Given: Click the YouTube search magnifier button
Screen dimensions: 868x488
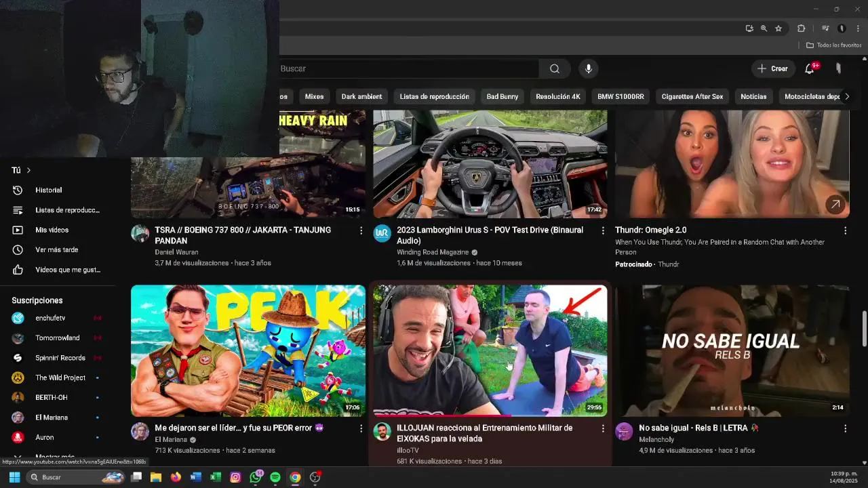Looking at the screenshot, I should click(555, 68).
